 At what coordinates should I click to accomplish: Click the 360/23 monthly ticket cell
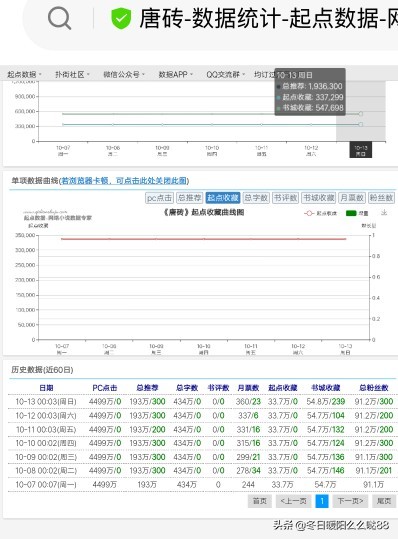tap(248, 402)
